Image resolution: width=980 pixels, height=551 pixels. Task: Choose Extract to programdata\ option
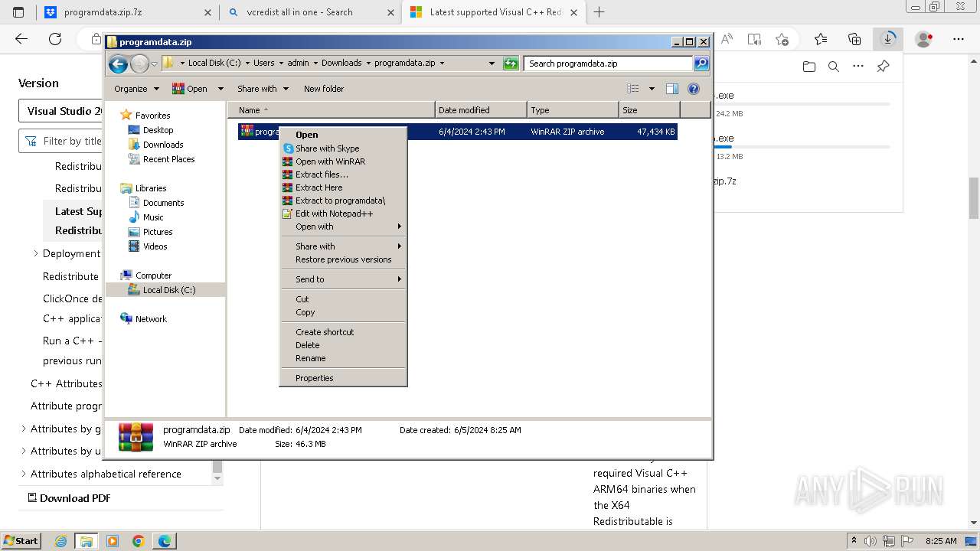click(x=343, y=201)
